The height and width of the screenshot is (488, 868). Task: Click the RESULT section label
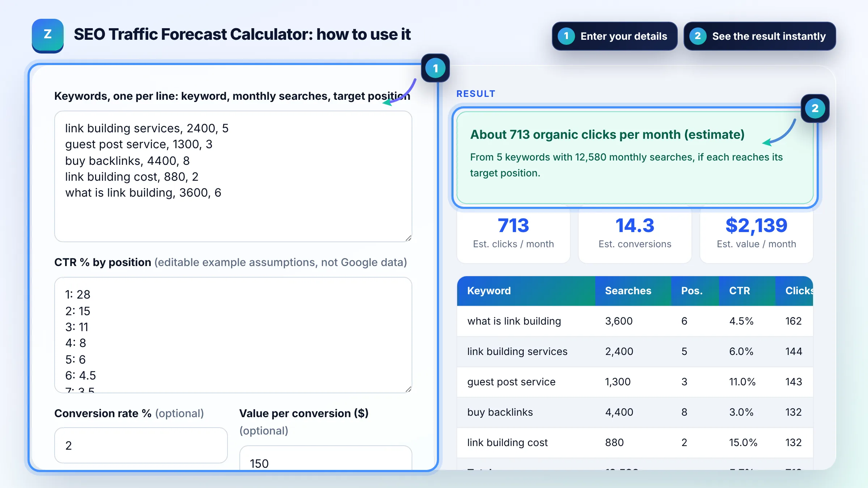(476, 94)
